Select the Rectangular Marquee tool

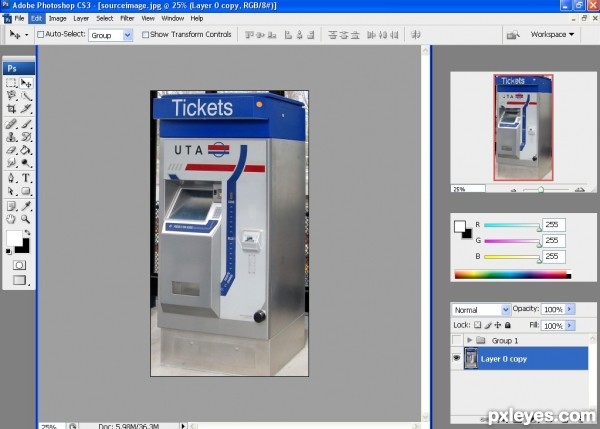(11, 83)
